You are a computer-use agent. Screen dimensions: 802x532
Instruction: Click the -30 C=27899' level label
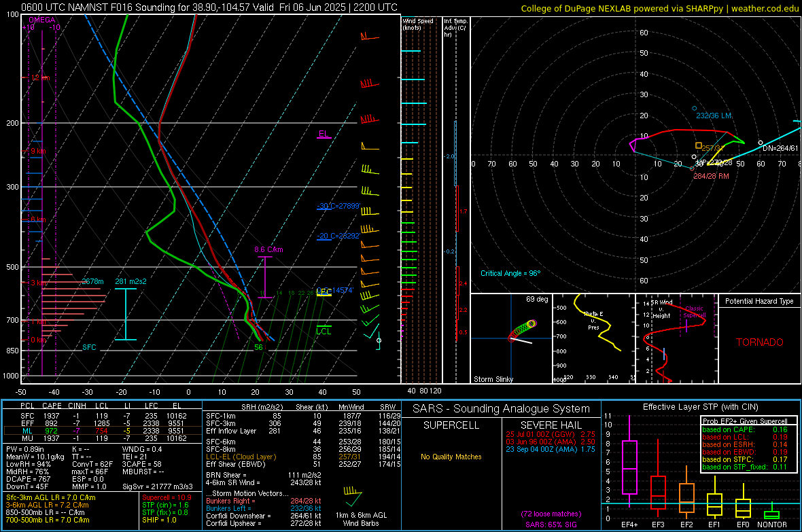pos(338,206)
